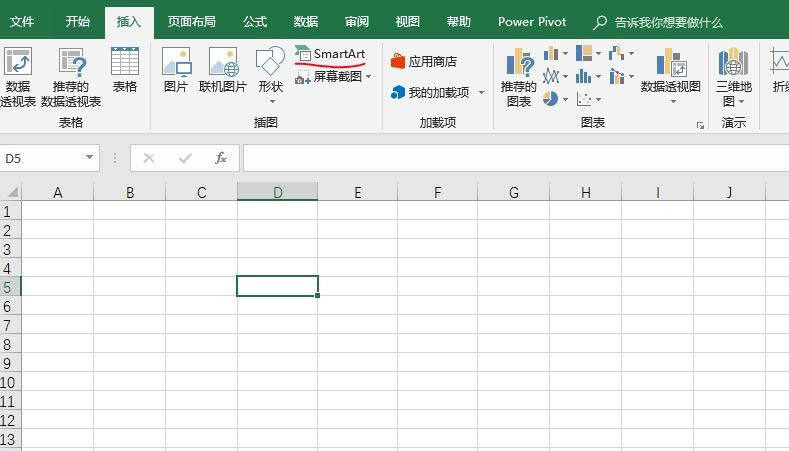Open 联机图片 online pictures
The width and height of the screenshot is (789, 451).
click(223, 69)
